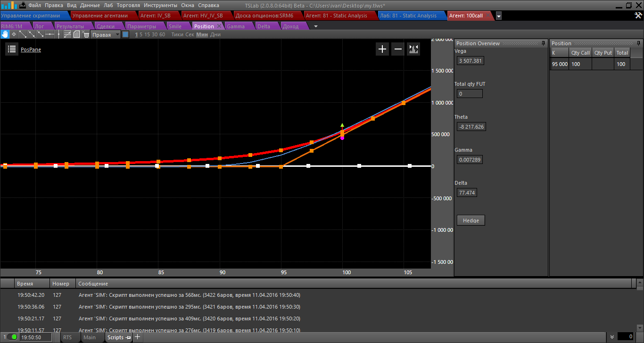Activate the crosshair cursor tool
The width and height of the screenshot is (644, 343).
click(x=14, y=34)
